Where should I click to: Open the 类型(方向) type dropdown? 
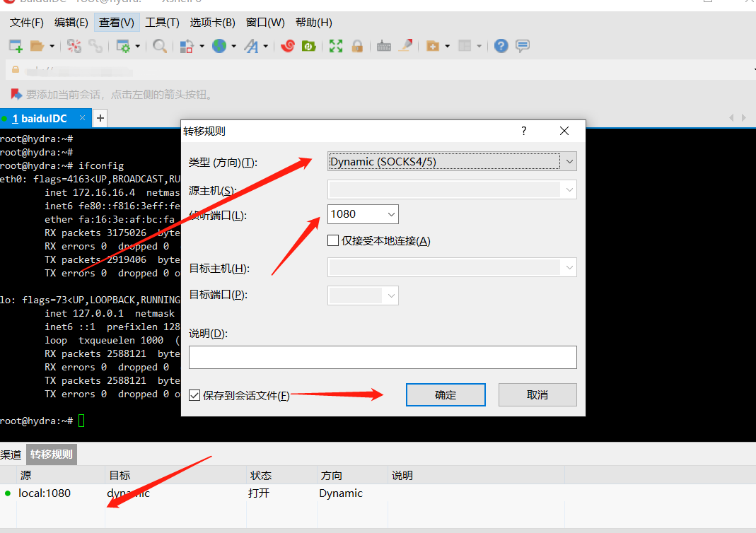(570, 161)
